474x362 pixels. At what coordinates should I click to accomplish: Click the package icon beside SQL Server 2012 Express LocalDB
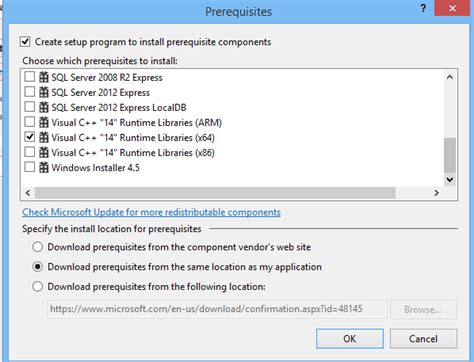[44, 107]
